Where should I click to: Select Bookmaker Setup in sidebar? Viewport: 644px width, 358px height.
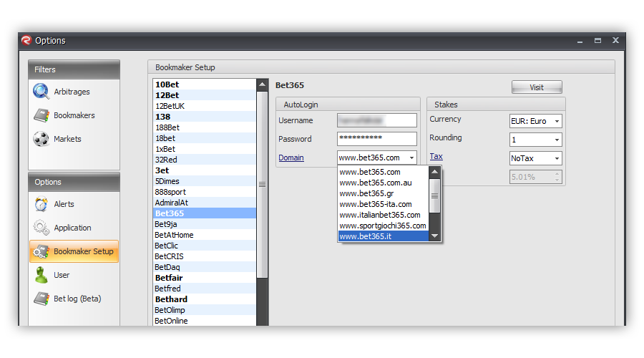tap(74, 251)
